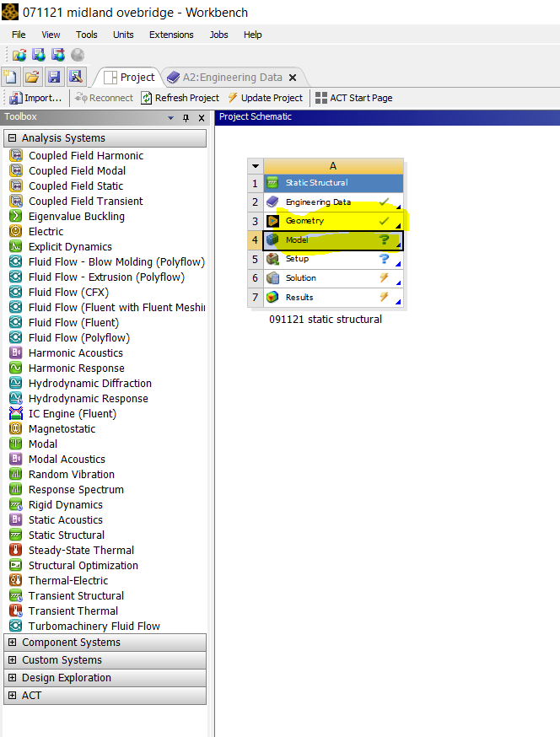Screen dimensions: 560x737
Task: Select Response Spectrum system
Action: (76, 489)
